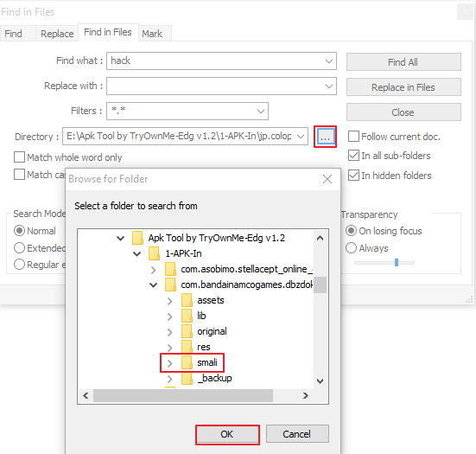This screenshot has height=454, width=476.
Task: Click the folder tree scroll up arrow
Action: (320, 238)
